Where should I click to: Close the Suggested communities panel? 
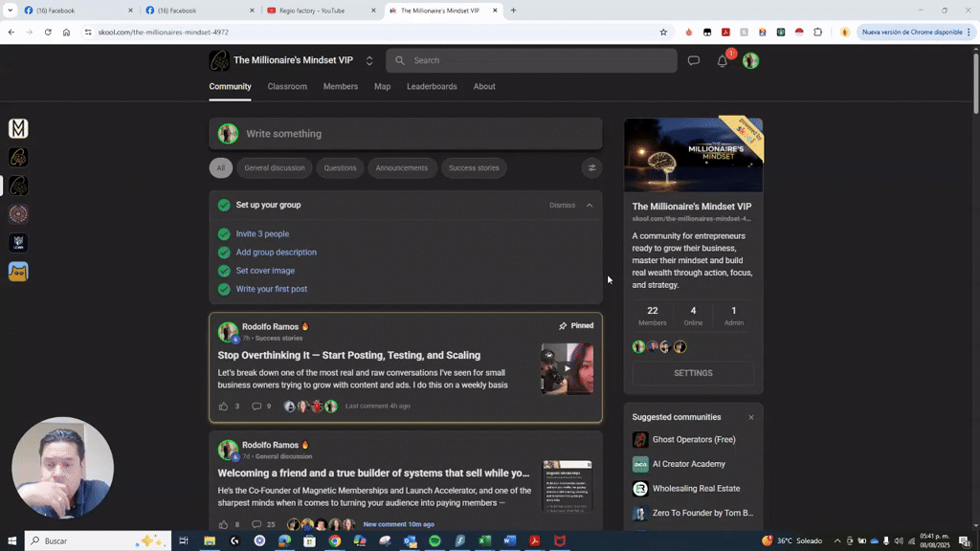[751, 417]
